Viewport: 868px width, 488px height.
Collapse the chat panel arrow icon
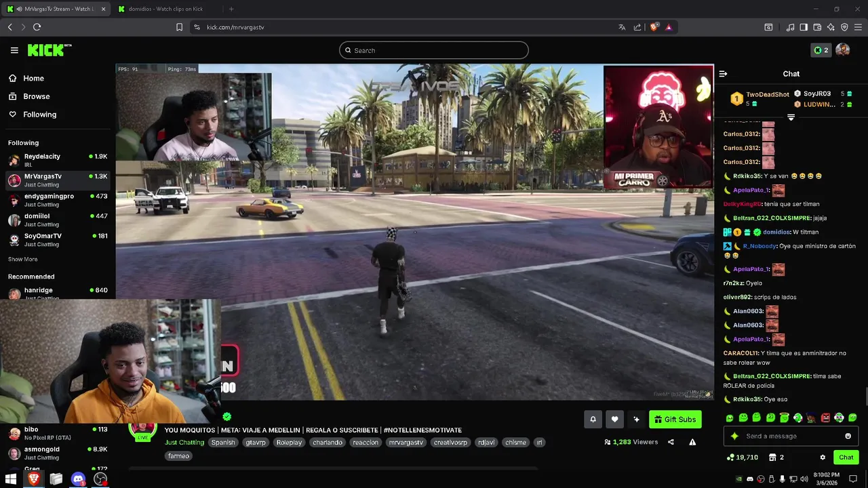pyautogui.click(x=723, y=74)
